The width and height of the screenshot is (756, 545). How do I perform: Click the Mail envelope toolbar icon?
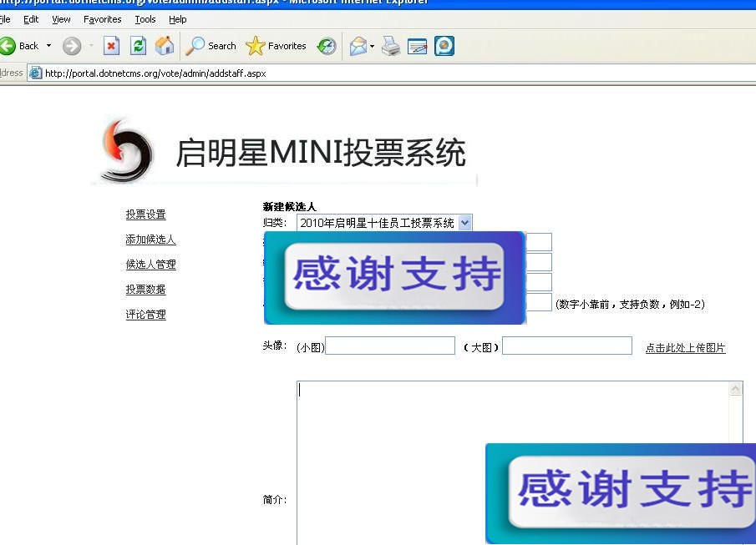point(358,46)
